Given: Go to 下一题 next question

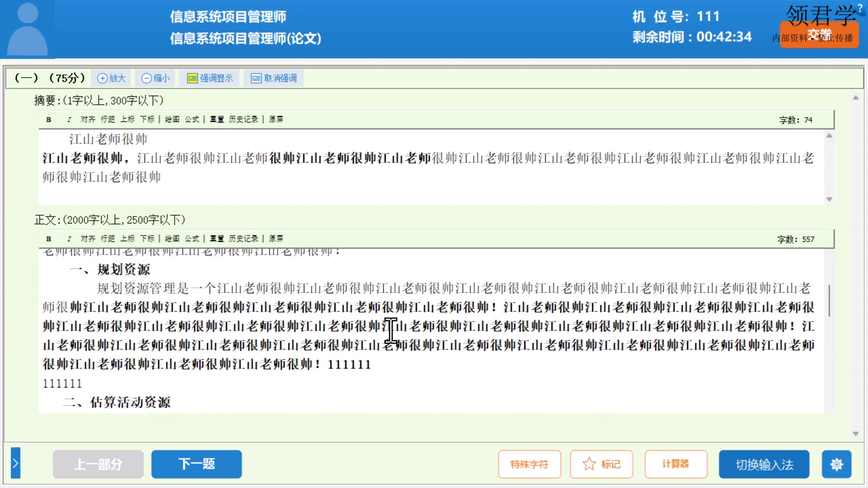Looking at the screenshot, I should coord(197,464).
